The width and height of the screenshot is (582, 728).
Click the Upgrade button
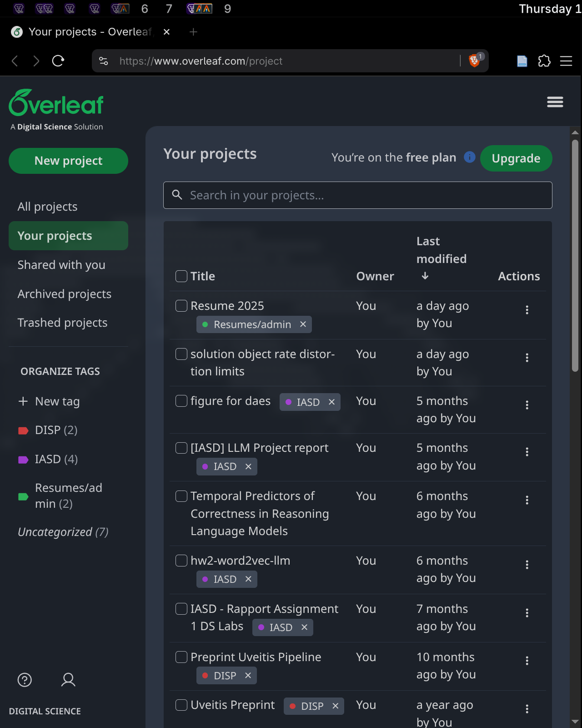tap(516, 158)
